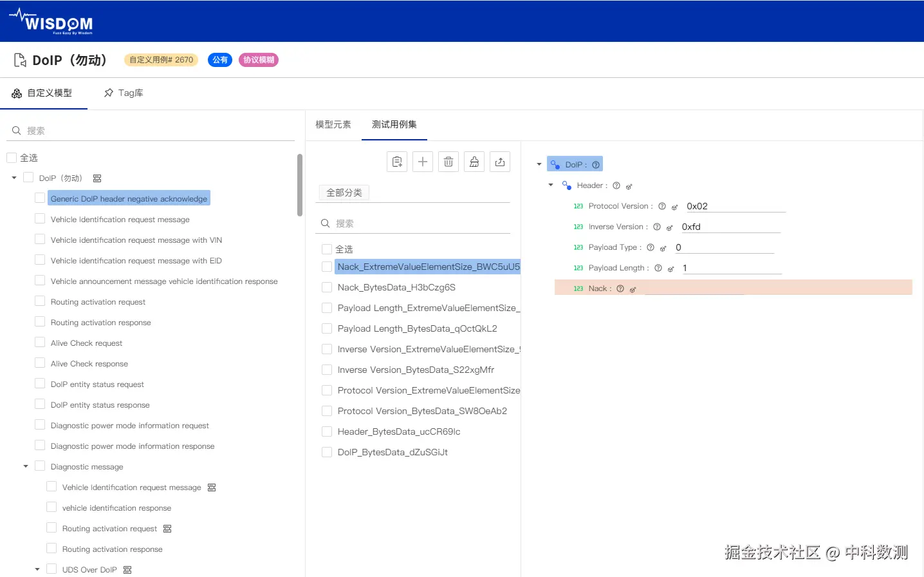Open the 全部分类 category dropdown

point(344,193)
